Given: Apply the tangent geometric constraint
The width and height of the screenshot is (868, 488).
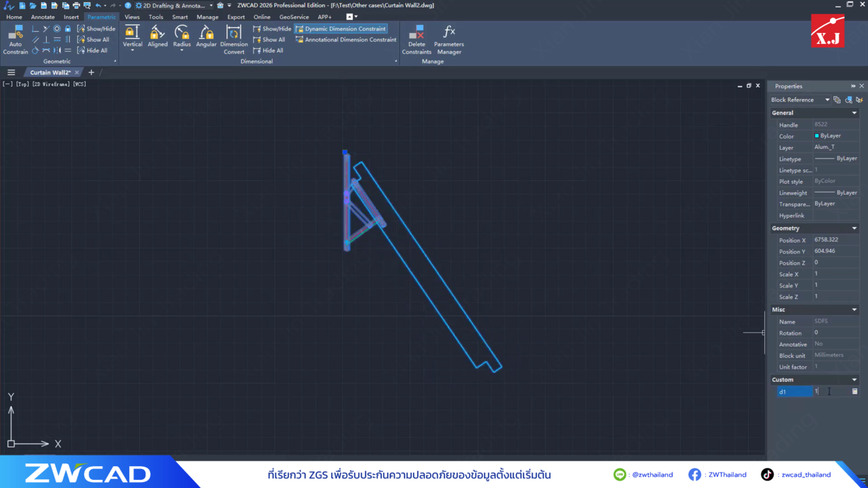Looking at the screenshot, I should pos(35,50).
